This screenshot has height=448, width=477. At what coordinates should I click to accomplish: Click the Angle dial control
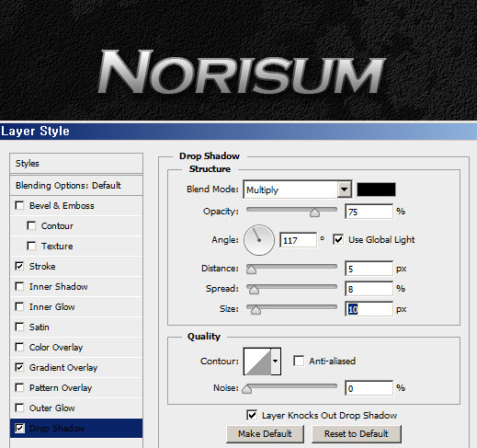[x=259, y=240]
